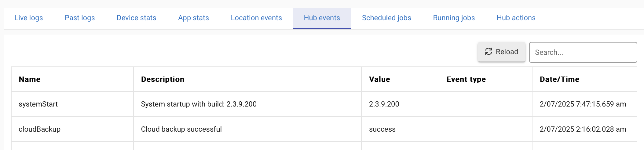The height and width of the screenshot is (150, 644).
Task: View the Scheduled jobs tab
Action: pyautogui.click(x=386, y=18)
